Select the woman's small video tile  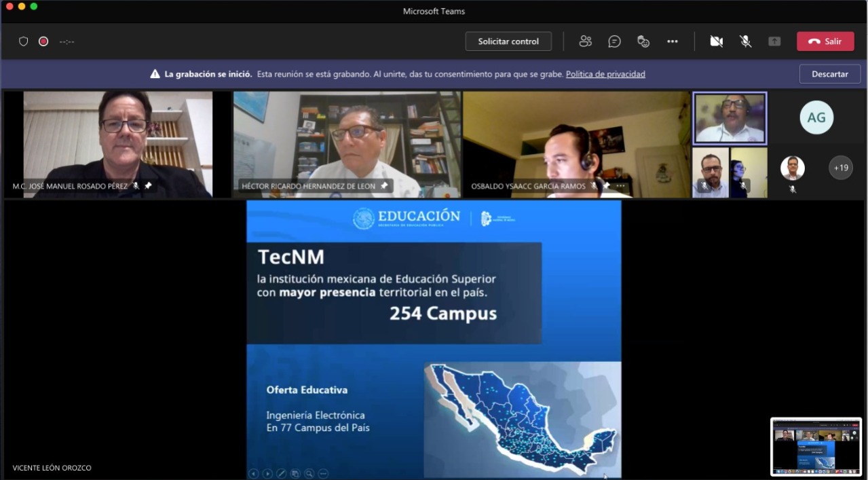tap(749, 172)
